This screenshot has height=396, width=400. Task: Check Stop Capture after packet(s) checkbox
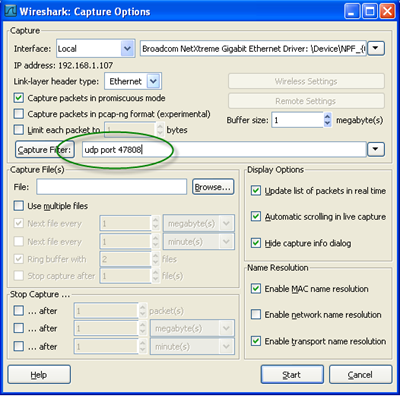pyautogui.click(x=19, y=311)
